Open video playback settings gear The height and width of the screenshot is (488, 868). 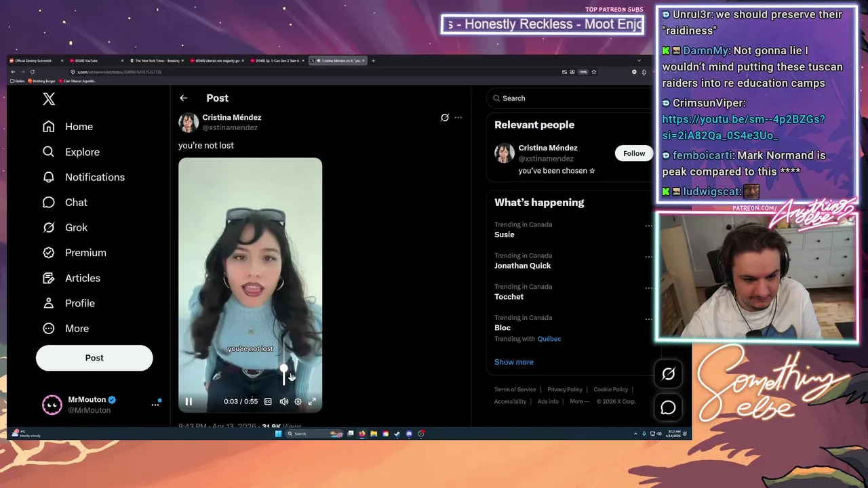[298, 401]
